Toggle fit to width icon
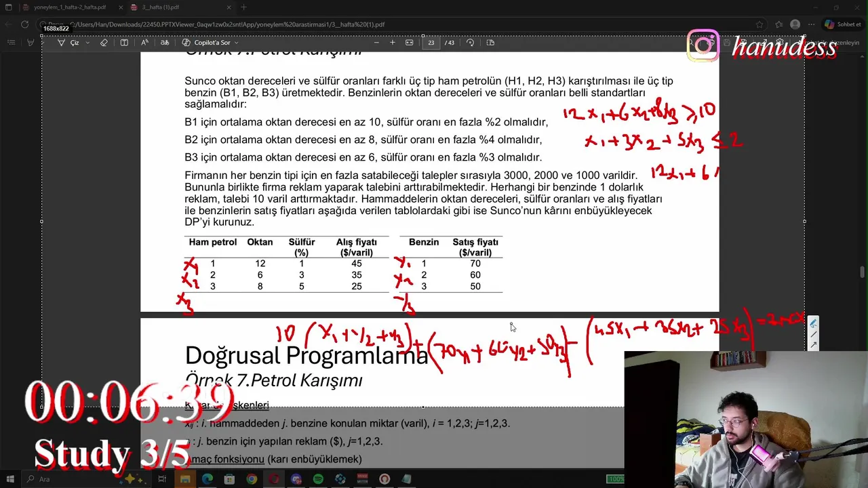Screen dimensions: 868x488 pyautogui.click(x=409, y=43)
